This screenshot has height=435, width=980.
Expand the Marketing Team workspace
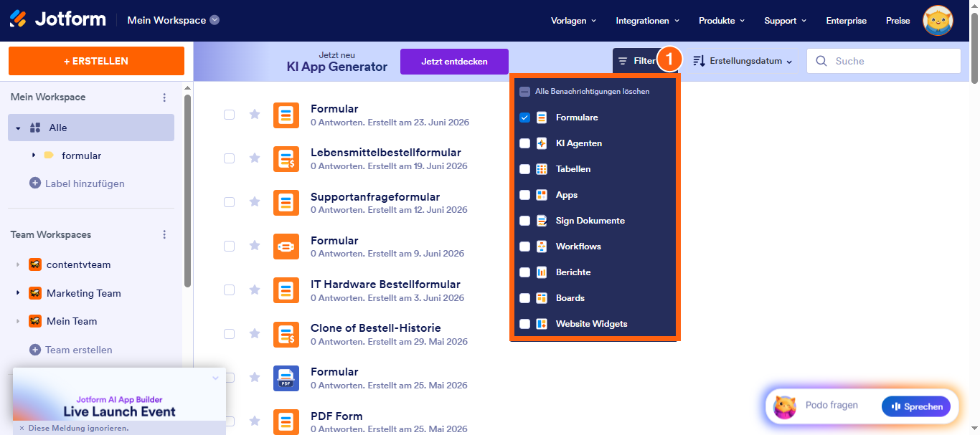click(x=18, y=293)
